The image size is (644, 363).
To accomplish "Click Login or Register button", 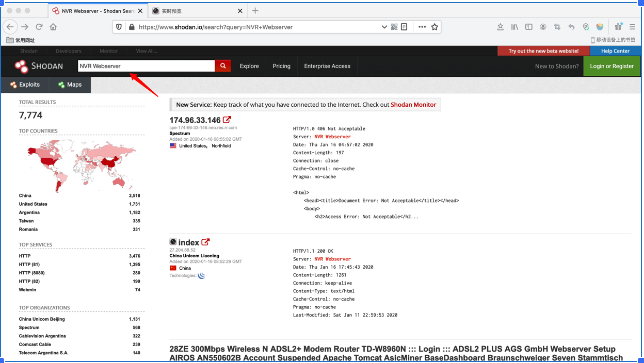I will [x=611, y=66].
